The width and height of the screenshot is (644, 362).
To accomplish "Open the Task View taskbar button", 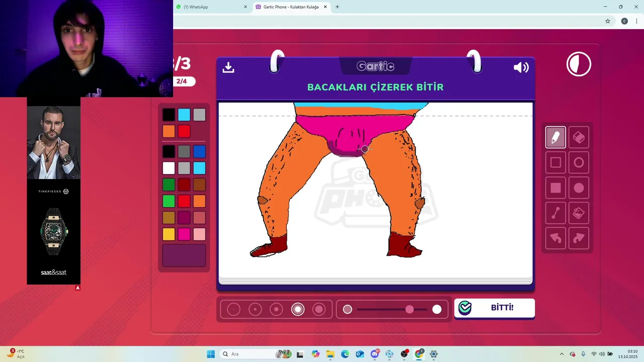I will point(300,354).
